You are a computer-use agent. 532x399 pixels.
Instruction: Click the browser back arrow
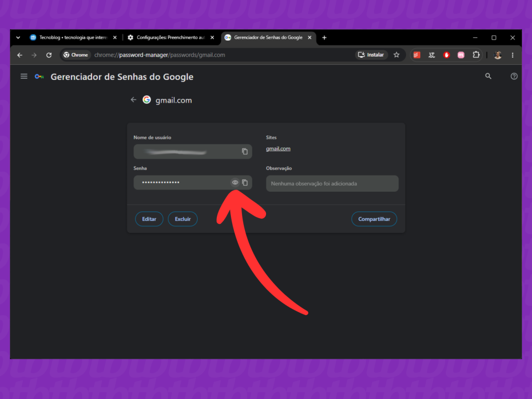(x=20, y=55)
